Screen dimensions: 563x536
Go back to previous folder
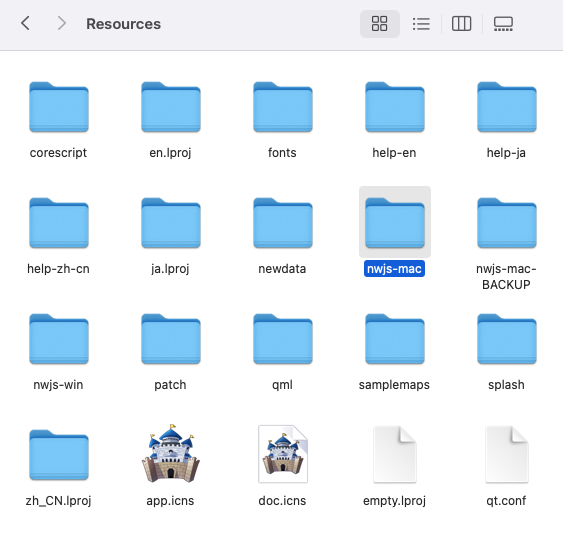pyautogui.click(x=25, y=24)
